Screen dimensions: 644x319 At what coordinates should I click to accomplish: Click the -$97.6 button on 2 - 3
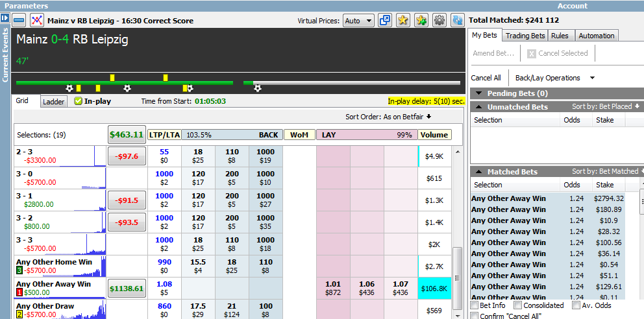pos(127,156)
